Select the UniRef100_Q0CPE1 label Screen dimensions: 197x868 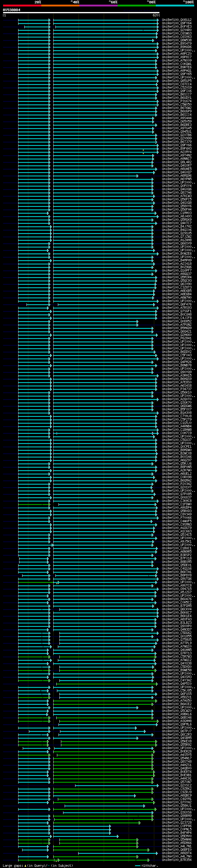176,446
